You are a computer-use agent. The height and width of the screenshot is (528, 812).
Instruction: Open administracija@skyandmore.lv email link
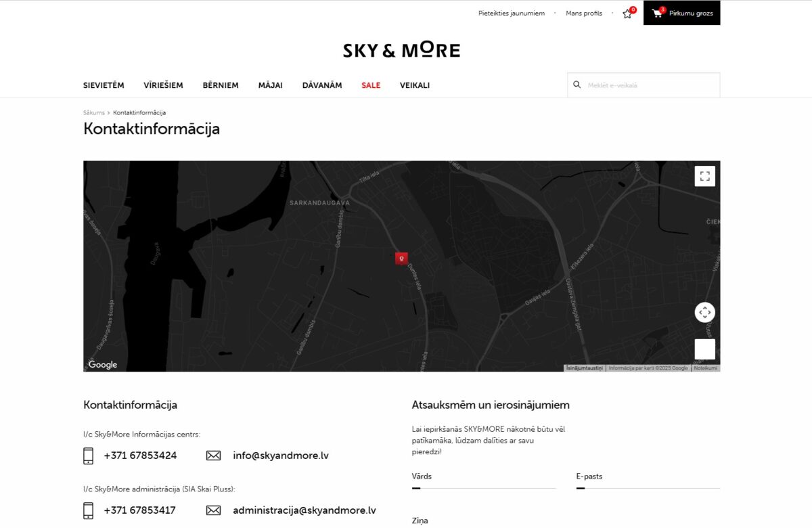point(304,510)
